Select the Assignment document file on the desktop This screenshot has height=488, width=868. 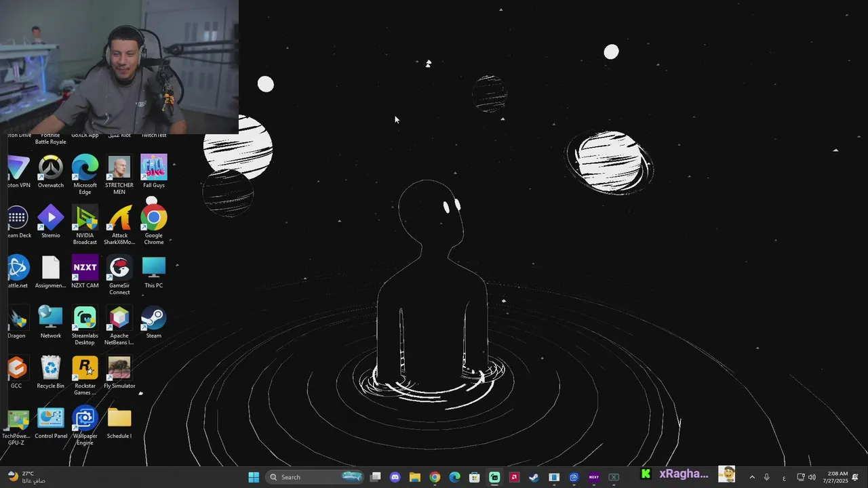(51, 272)
